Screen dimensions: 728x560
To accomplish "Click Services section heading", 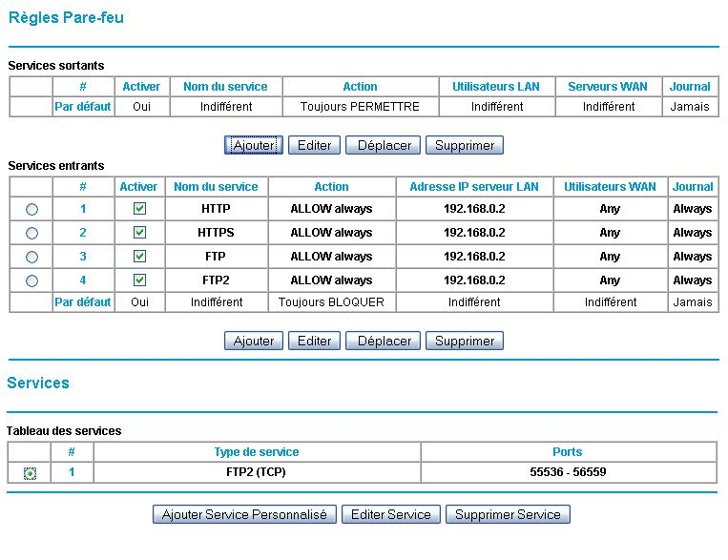I will [x=38, y=383].
